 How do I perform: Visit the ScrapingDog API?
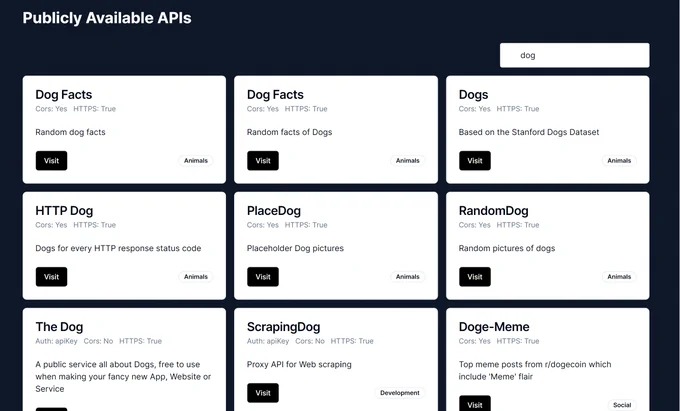263,393
